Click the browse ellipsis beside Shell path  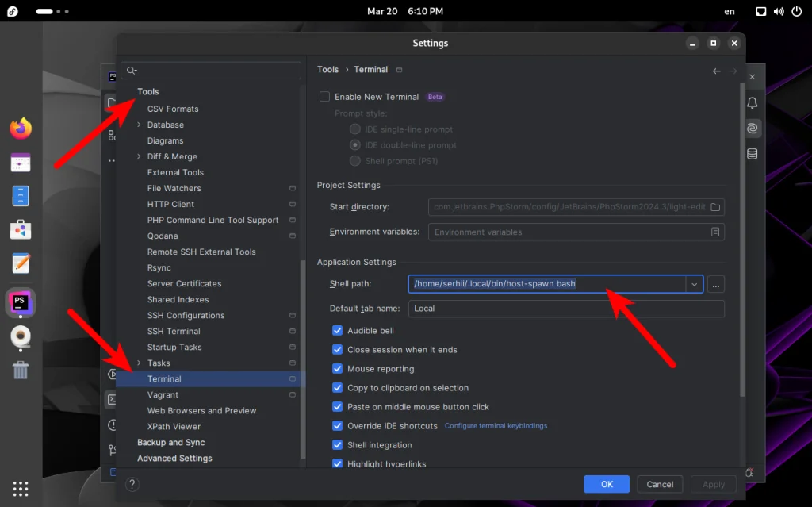[715, 284]
